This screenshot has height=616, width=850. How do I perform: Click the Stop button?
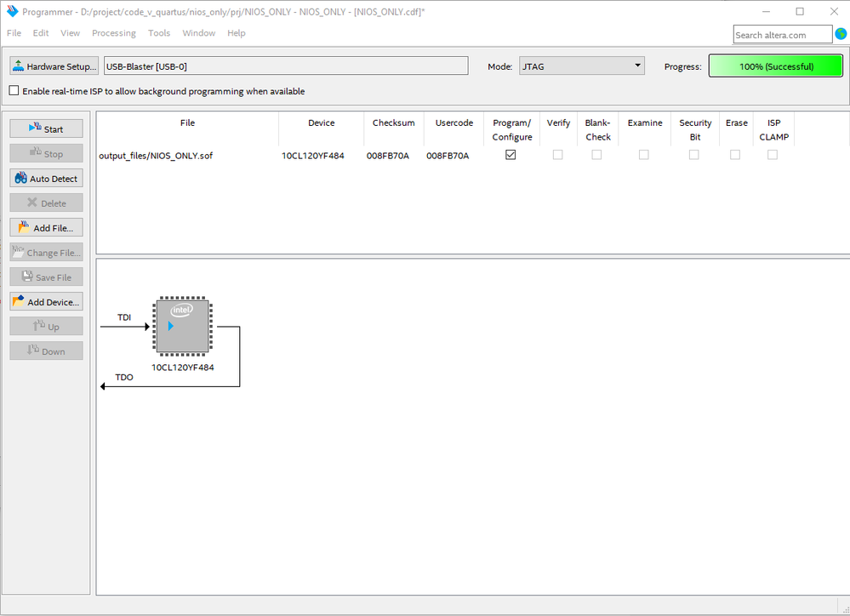point(46,153)
